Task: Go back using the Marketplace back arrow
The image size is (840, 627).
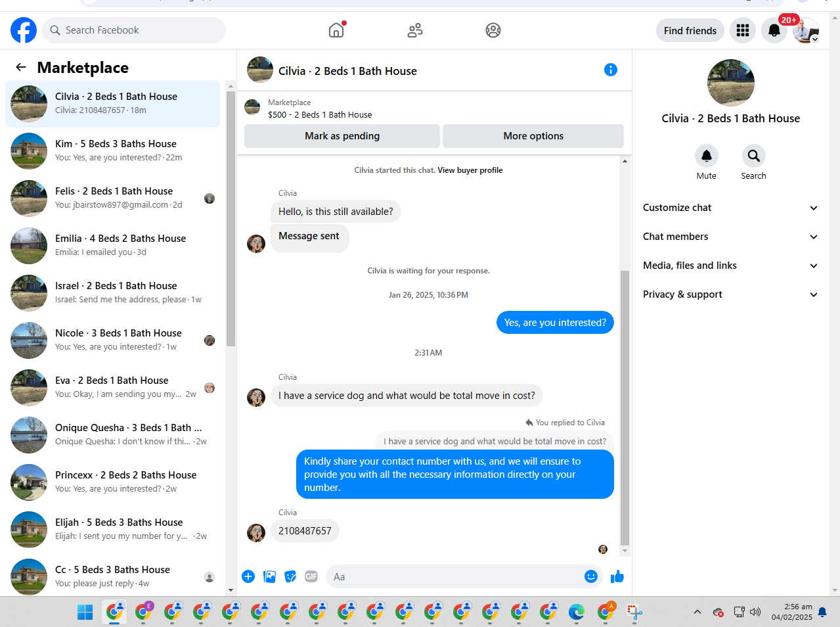Action: (21, 67)
